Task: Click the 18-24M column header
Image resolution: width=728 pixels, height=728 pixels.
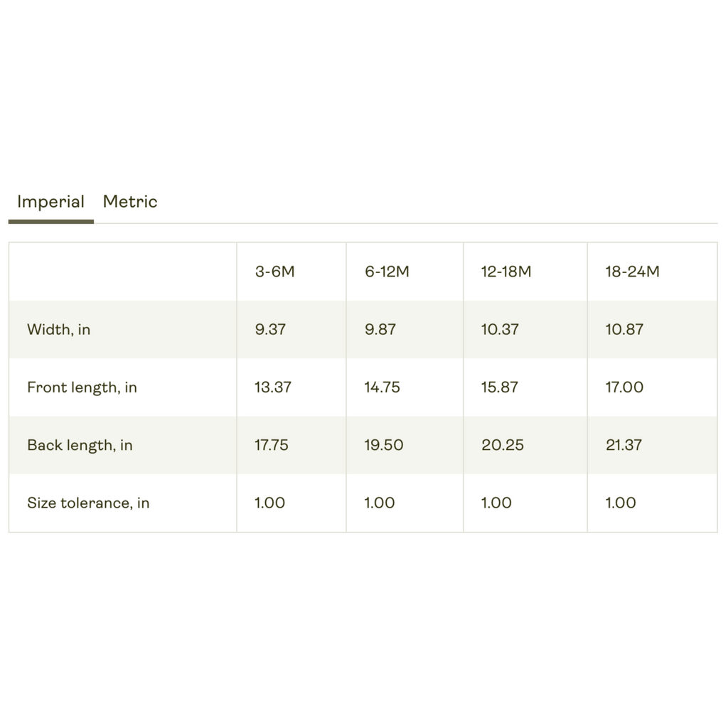Action: (x=632, y=272)
